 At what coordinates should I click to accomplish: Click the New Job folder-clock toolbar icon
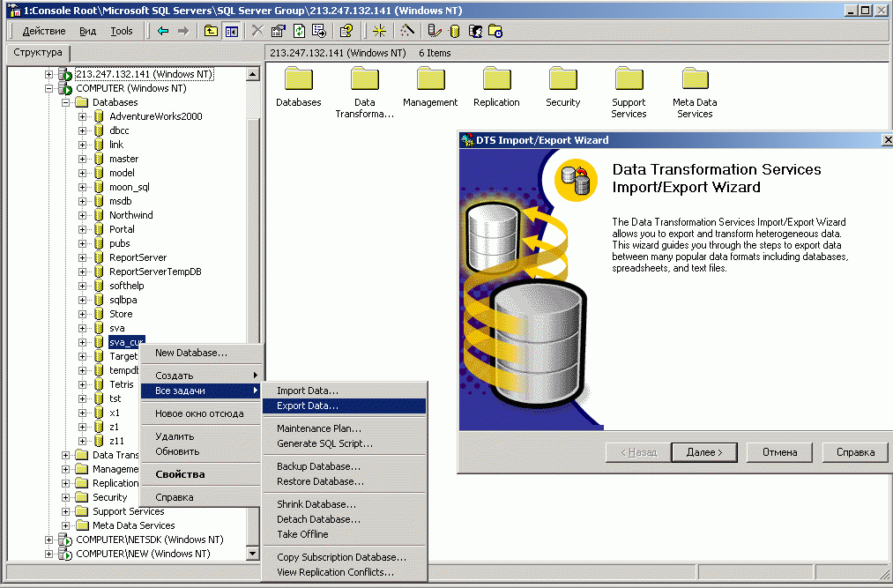(x=495, y=32)
